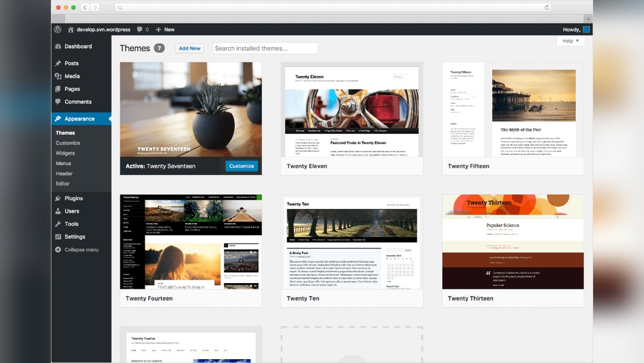Open the comments bubble icon in admin bar
The width and height of the screenshot is (644, 363).
[x=140, y=30]
